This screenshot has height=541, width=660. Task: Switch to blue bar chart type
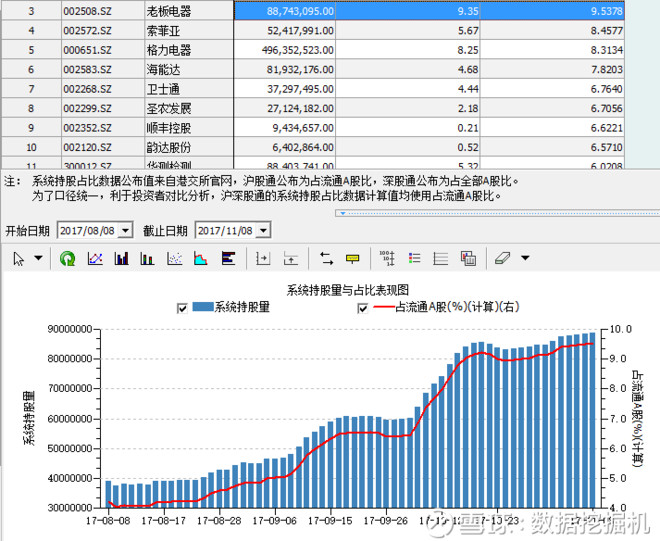121,258
